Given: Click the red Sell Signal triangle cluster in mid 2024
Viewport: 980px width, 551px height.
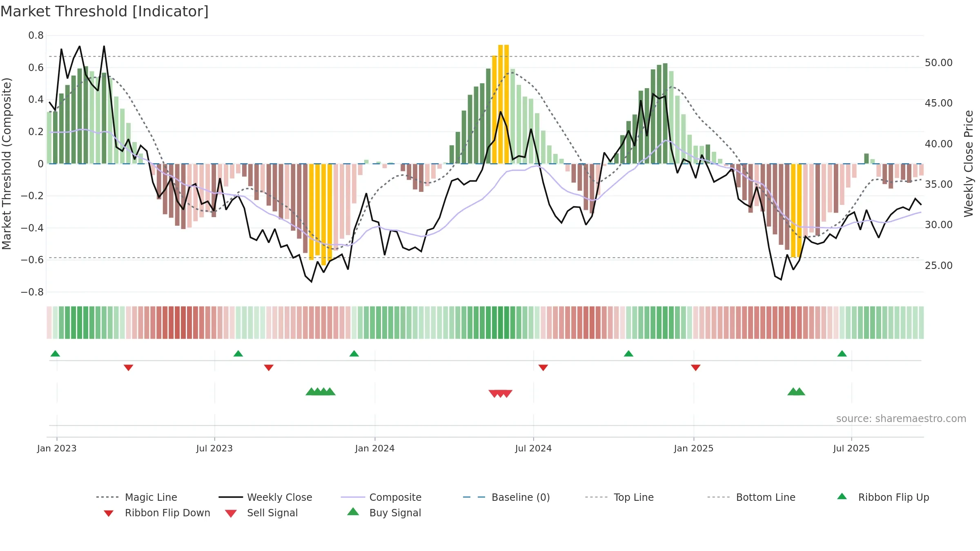Looking at the screenshot, I should point(501,393).
